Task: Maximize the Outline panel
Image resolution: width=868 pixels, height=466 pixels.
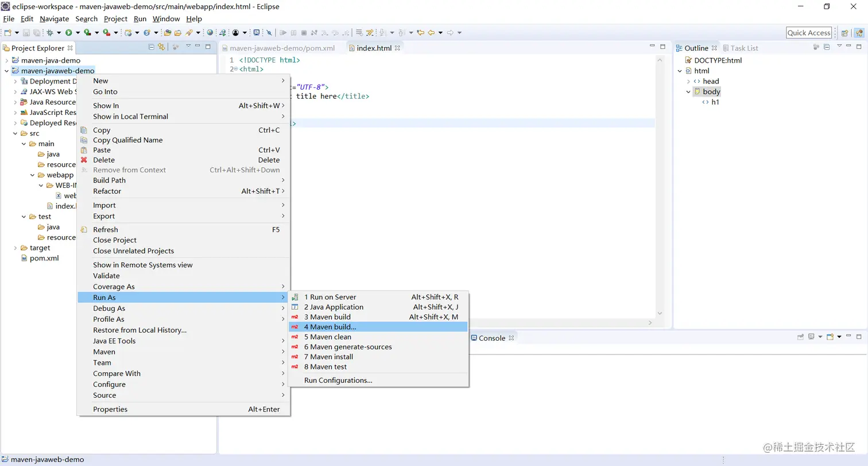Action: (859, 47)
